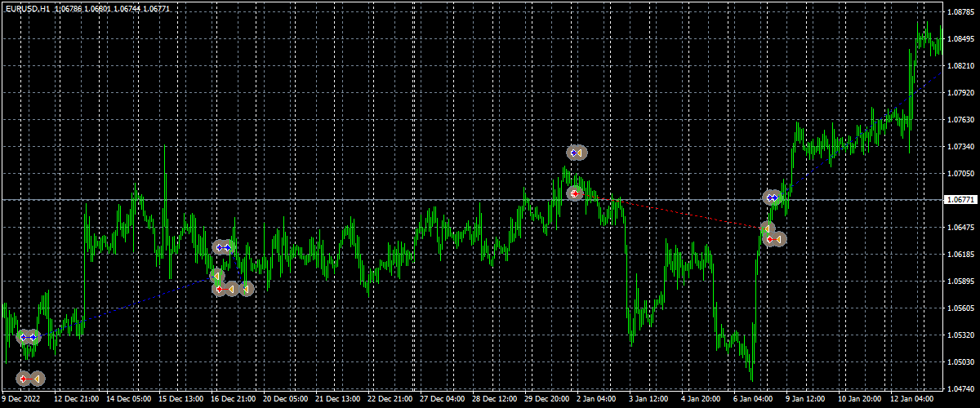
Task: Select the blue buy arrows near 9 Dec 2022
Action: click(29, 337)
